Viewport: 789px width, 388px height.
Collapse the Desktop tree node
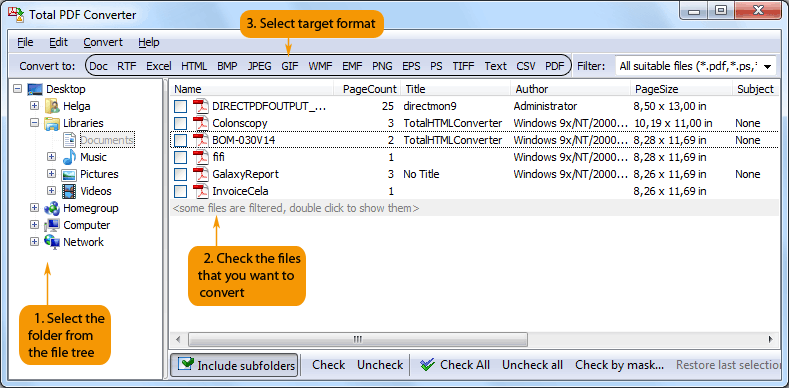click(x=18, y=89)
